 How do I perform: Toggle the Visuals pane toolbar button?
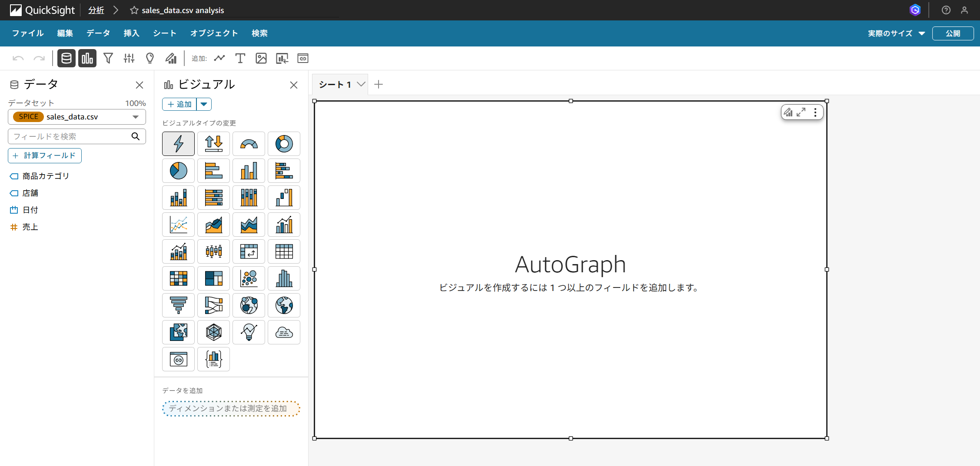tap(87, 58)
